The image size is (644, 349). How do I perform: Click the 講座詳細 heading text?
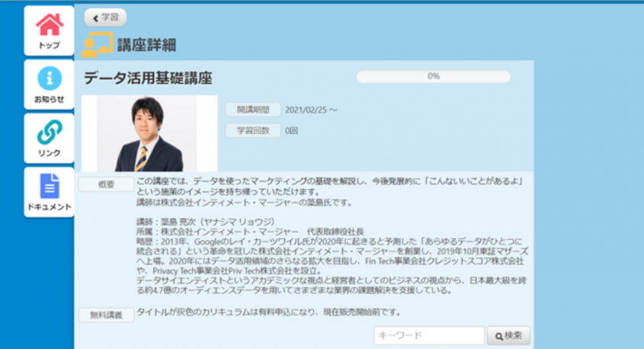point(146,45)
